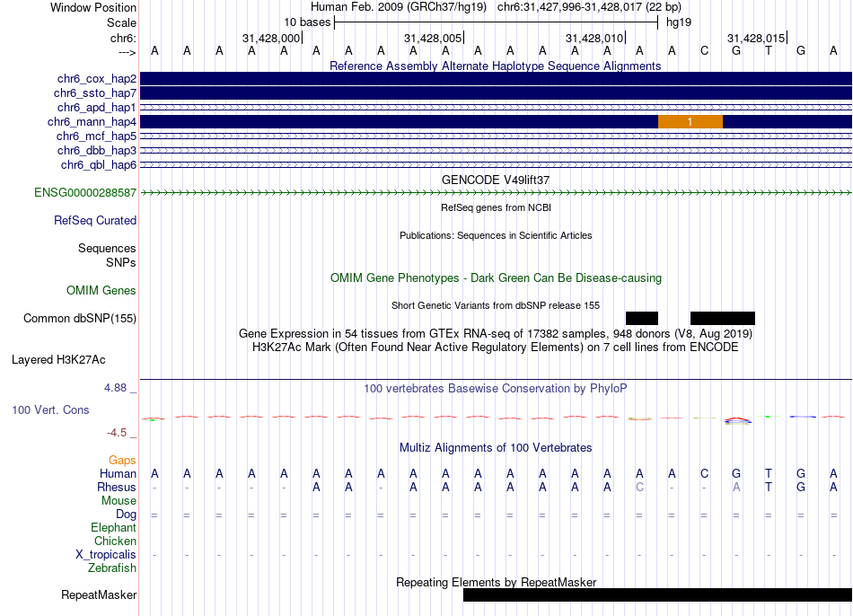Open the 100 vertebrates Basewise Conservation by PhyloP title
This screenshot has width=853, height=616.
(x=496, y=389)
